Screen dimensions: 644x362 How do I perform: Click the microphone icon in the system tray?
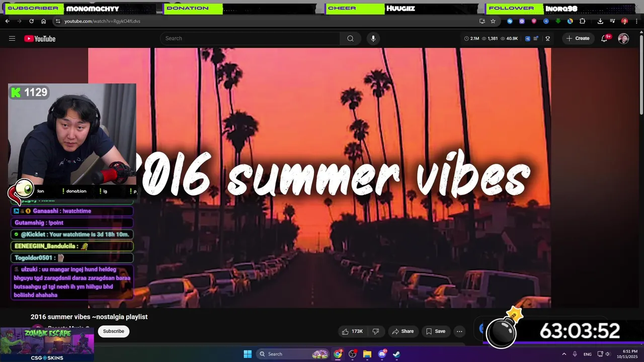tap(575, 354)
